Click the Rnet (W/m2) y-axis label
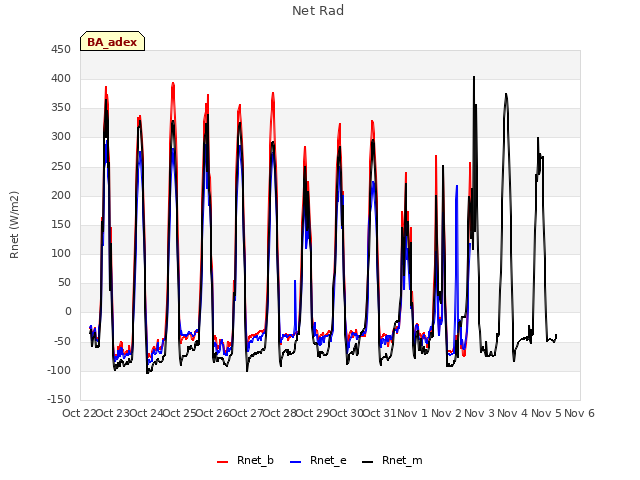640x480 pixels. (14, 225)
